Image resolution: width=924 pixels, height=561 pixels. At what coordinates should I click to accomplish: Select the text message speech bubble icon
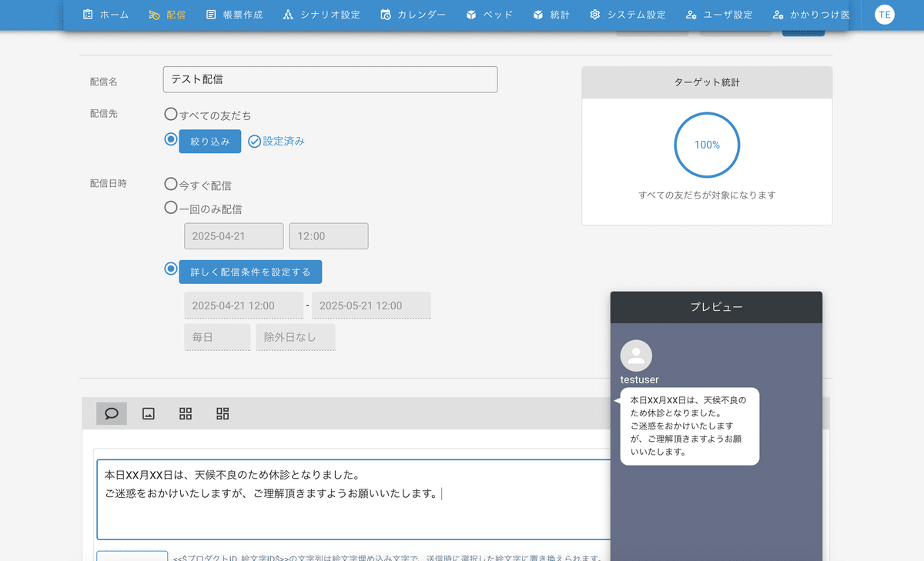111,413
